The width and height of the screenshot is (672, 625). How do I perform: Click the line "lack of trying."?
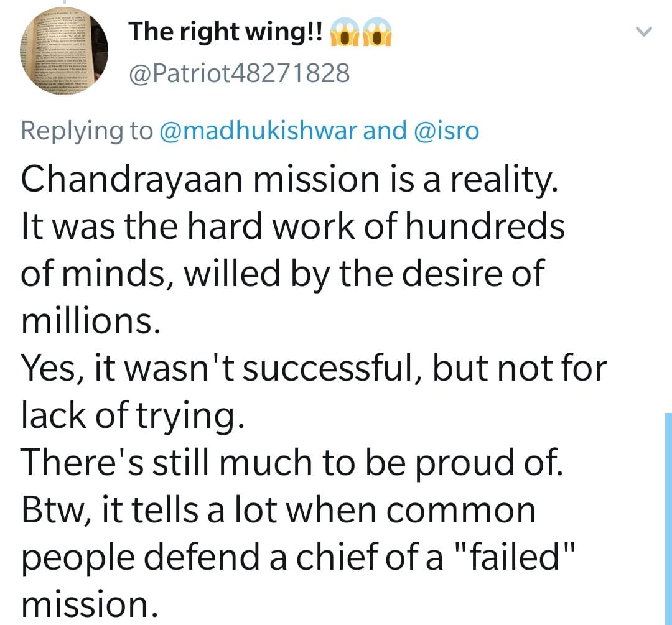click(130, 415)
